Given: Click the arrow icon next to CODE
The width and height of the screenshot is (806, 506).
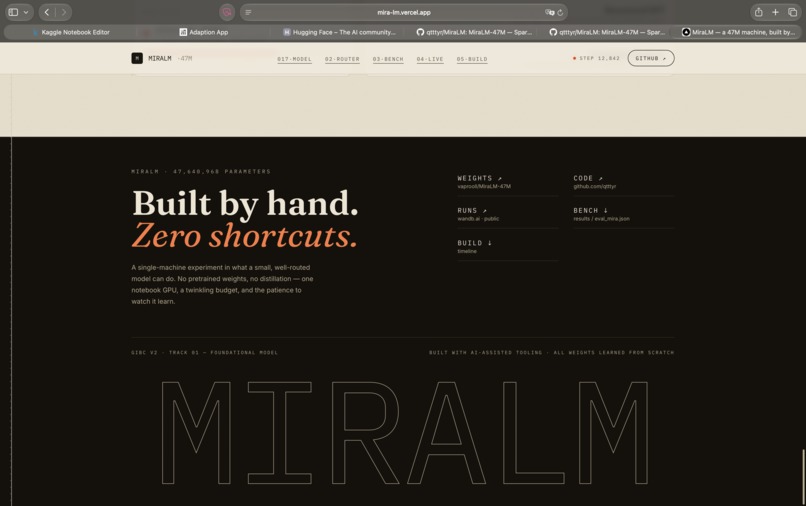Looking at the screenshot, I should click(600, 178).
